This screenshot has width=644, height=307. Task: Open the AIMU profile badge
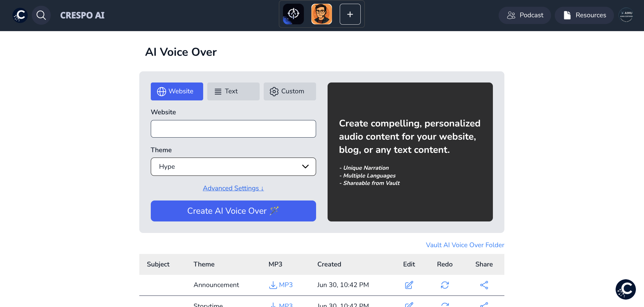626,15
